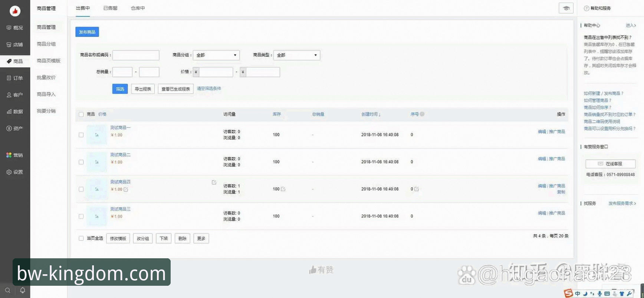Open the 客户 customers section

[15, 95]
